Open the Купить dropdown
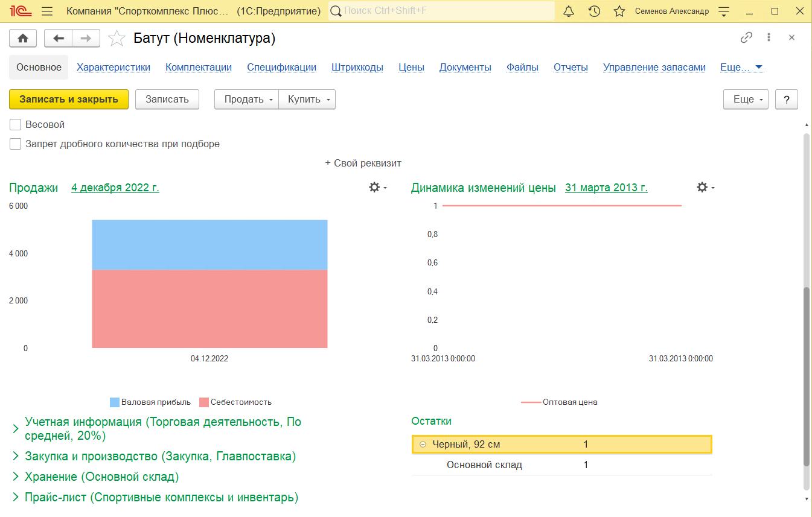Screen dimensions: 812x517 pyautogui.click(x=307, y=100)
